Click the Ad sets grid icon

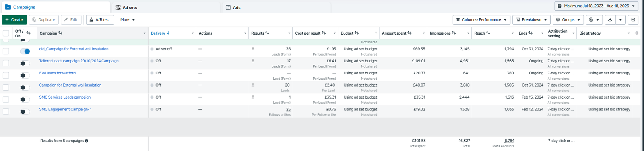[x=118, y=7]
